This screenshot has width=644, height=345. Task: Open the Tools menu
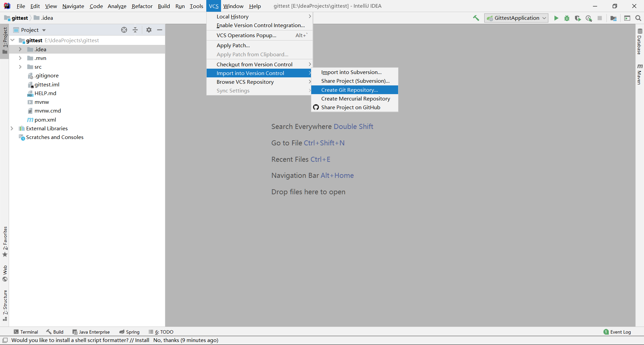pos(197,6)
